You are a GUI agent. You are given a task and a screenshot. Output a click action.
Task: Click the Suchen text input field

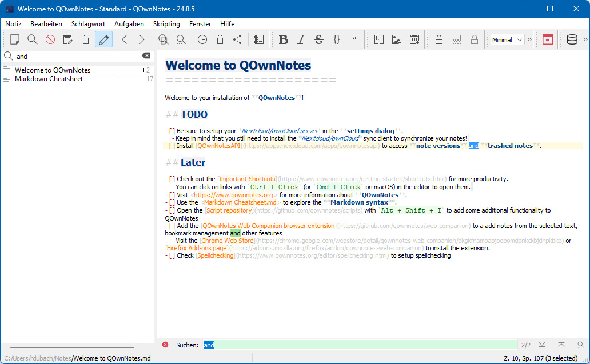click(x=360, y=345)
